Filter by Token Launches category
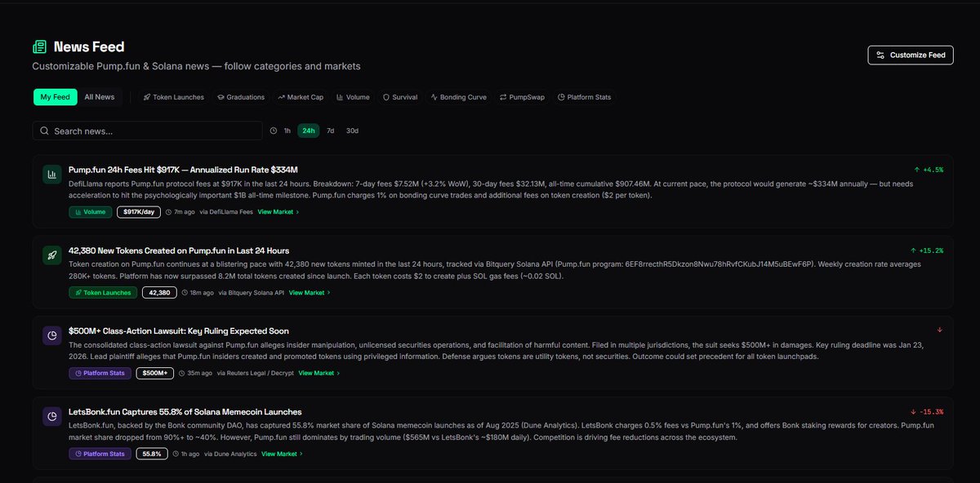 click(173, 97)
